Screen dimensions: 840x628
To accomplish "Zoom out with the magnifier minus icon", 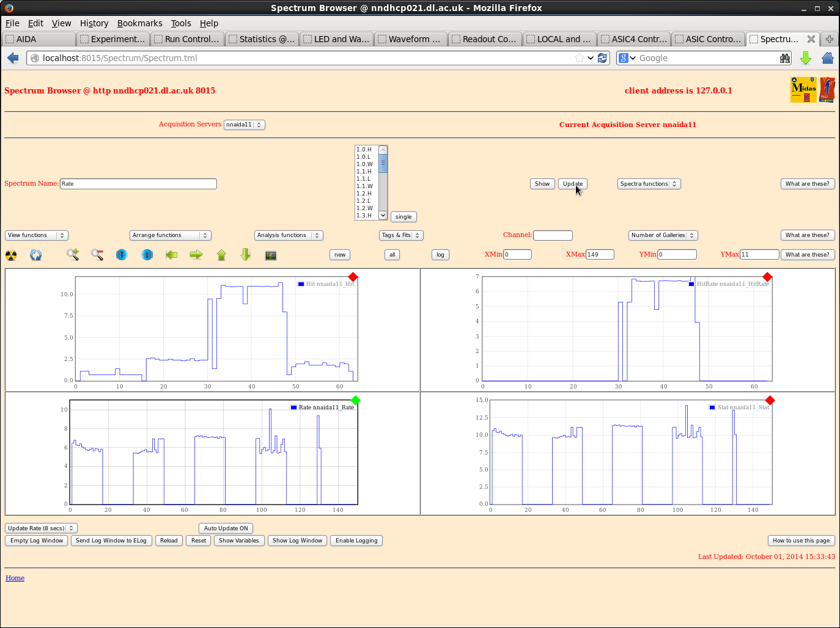I will point(97,255).
